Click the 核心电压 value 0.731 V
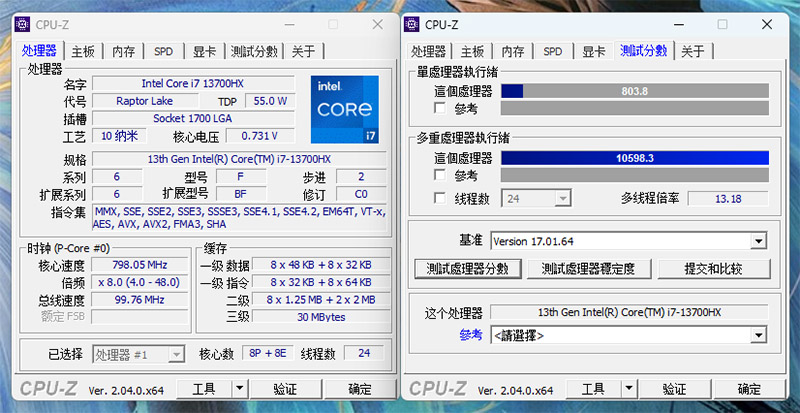800x413 pixels. click(260, 136)
